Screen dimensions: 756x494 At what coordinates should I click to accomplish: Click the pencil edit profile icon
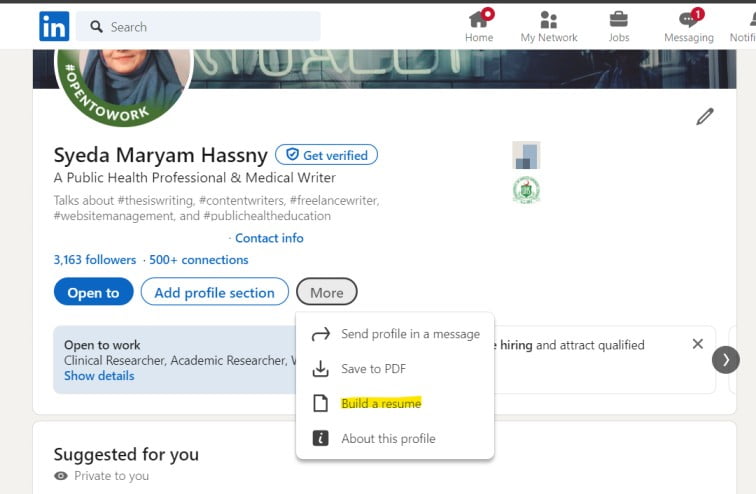[705, 117]
